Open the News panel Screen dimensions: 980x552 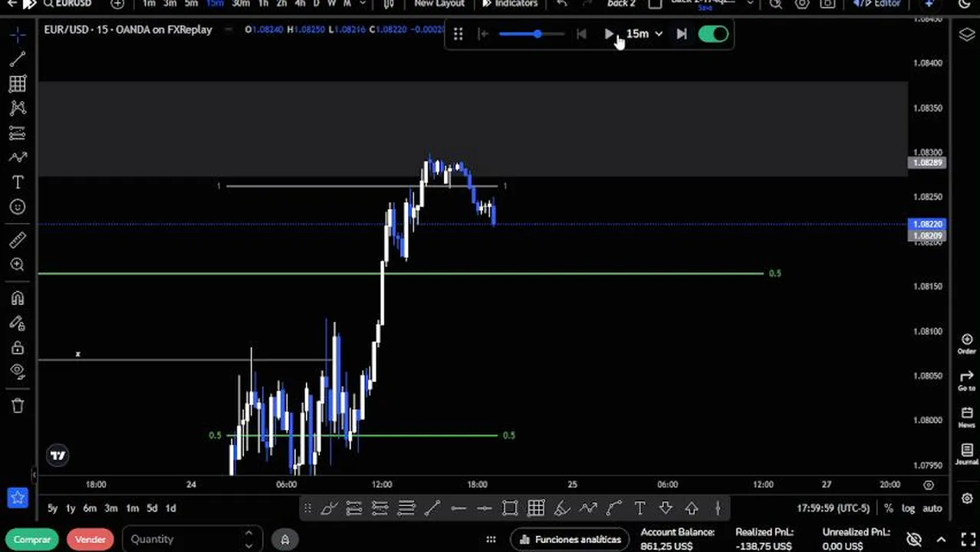[966, 417]
